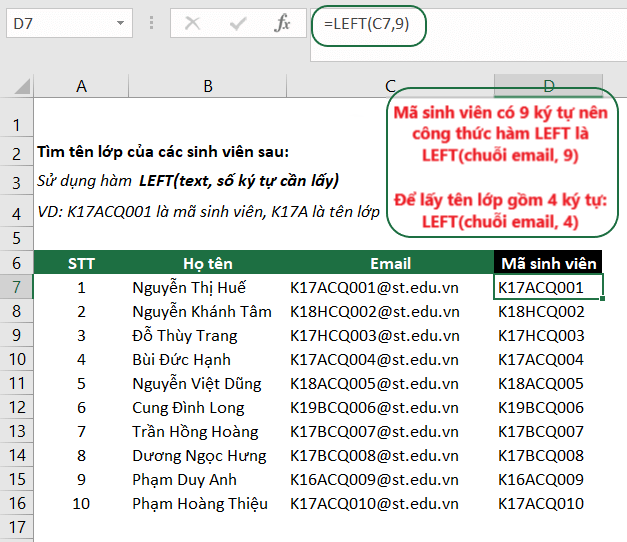The height and width of the screenshot is (542, 627).
Task: Select student code cell K17ACQ004
Action: [x=548, y=359]
